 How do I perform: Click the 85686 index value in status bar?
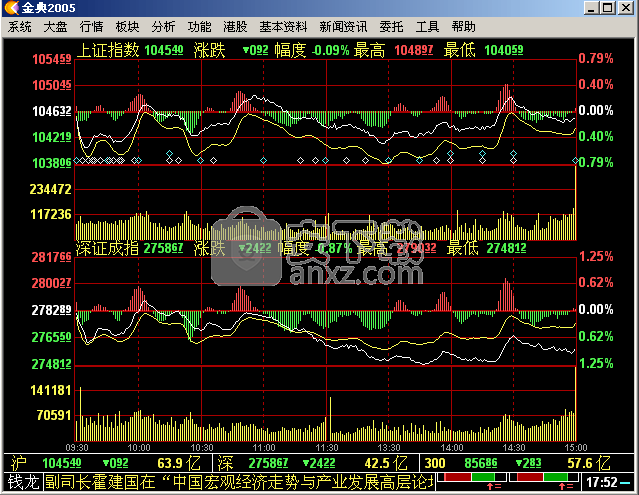pos(481,463)
